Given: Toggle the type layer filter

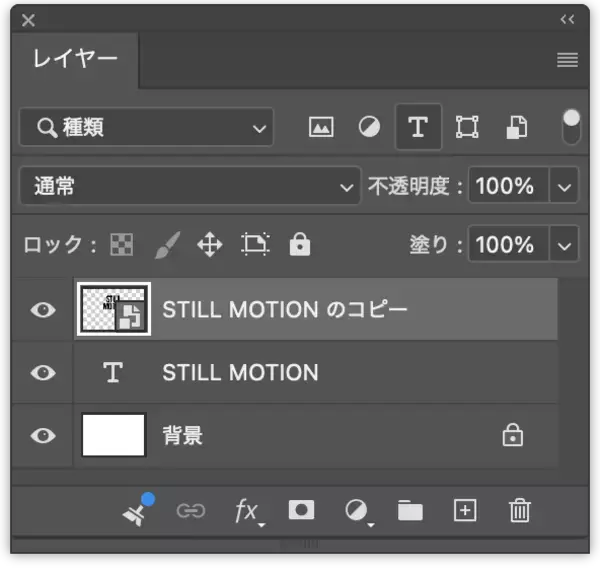Looking at the screenshot, I should point(418,127).
